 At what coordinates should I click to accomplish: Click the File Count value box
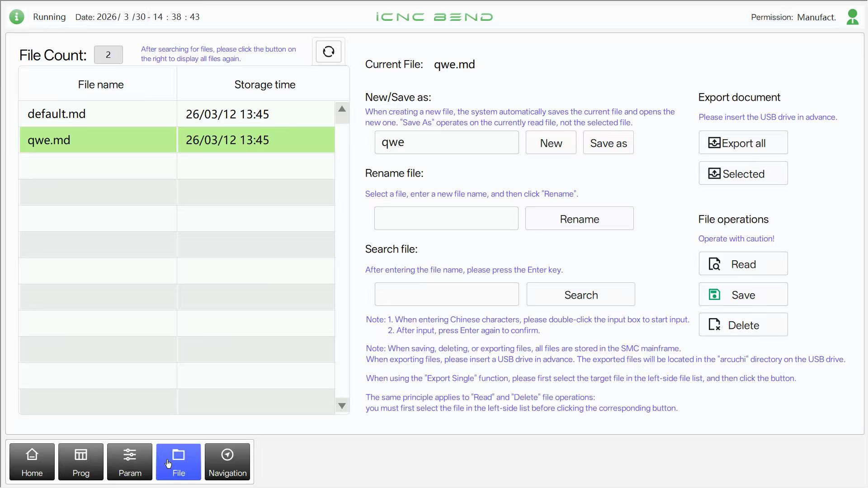[108, 55]
